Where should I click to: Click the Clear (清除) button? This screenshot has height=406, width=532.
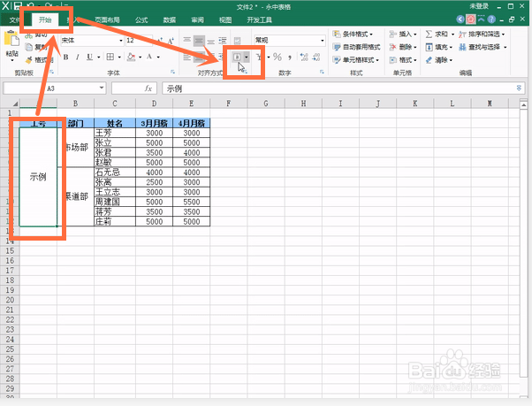(438, 60)
